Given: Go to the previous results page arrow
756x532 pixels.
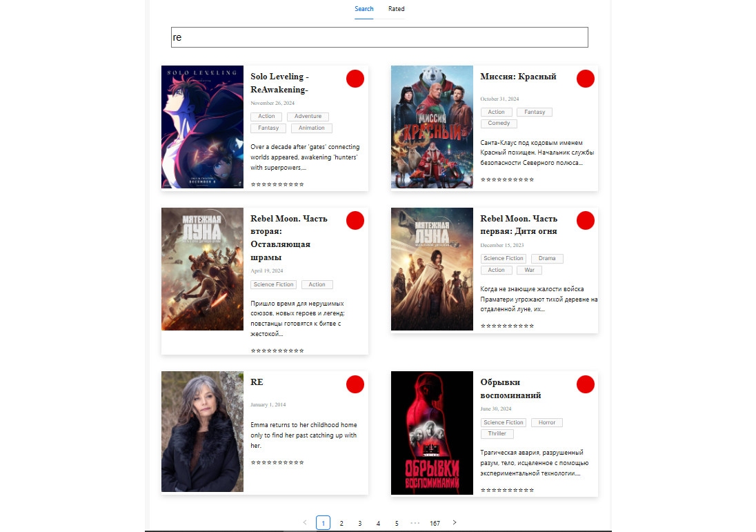Looking at the screenshot, I should click(305, 522).
